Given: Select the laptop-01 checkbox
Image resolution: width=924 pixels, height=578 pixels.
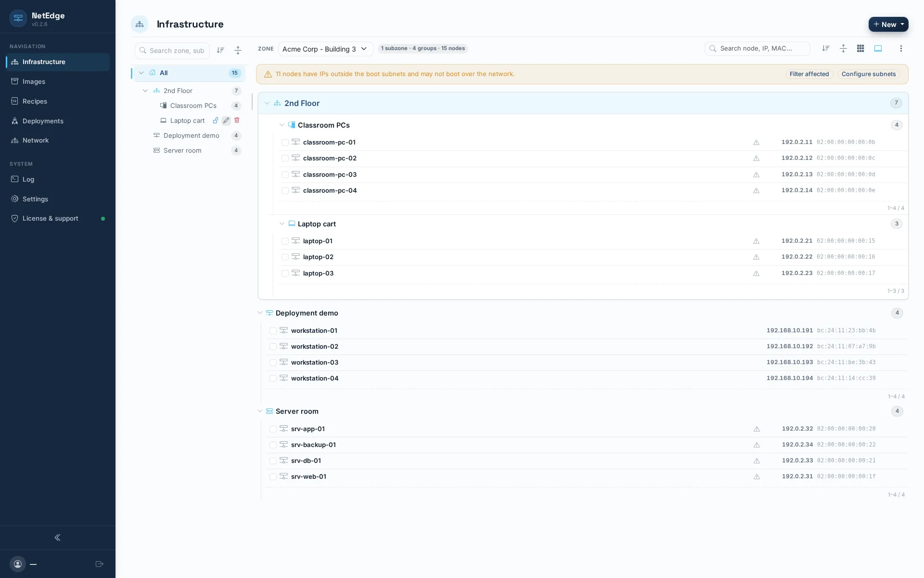Looking at the screenshot, I should pyautogui.click(x=285, y=241).
